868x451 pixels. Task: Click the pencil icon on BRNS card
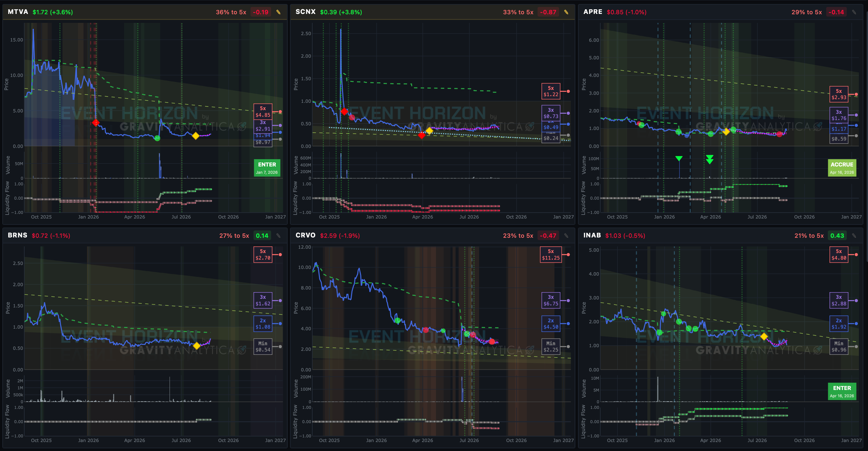[x=278, y=236]
